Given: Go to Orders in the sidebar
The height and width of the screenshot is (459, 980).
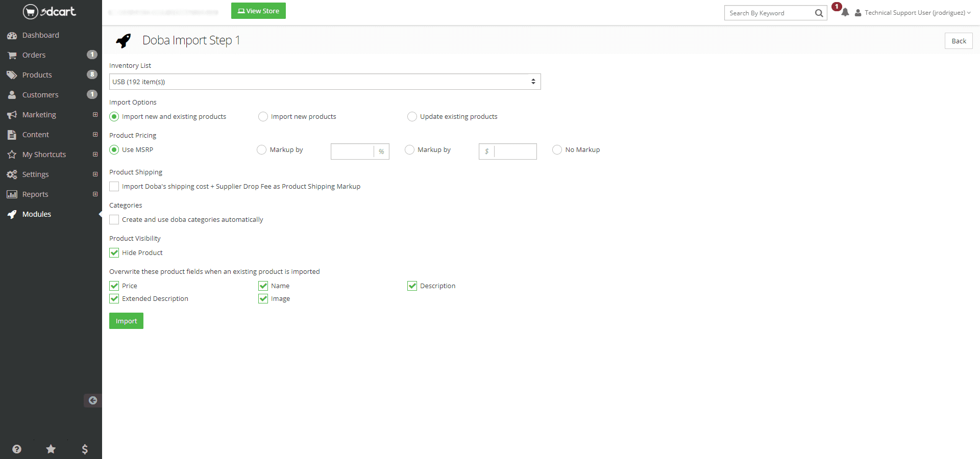Looking at the screenshot, I should click(x=34, y=55).
